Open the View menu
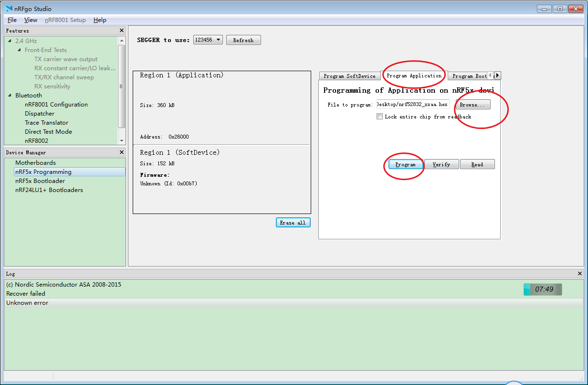 pos(31,20)
